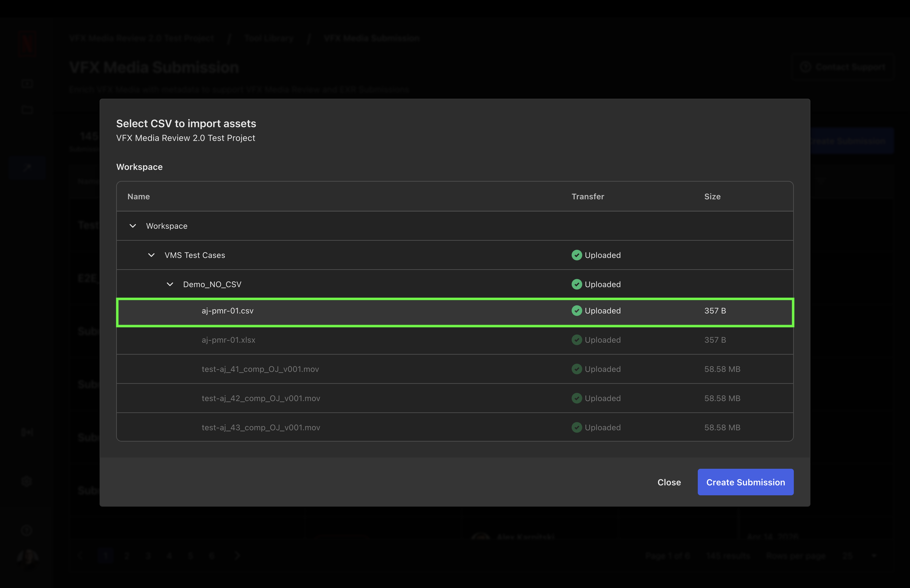Click the Uploaded check icon for Demo_NO_CSV
Screen dimensions: 910x588
(577, 284)
